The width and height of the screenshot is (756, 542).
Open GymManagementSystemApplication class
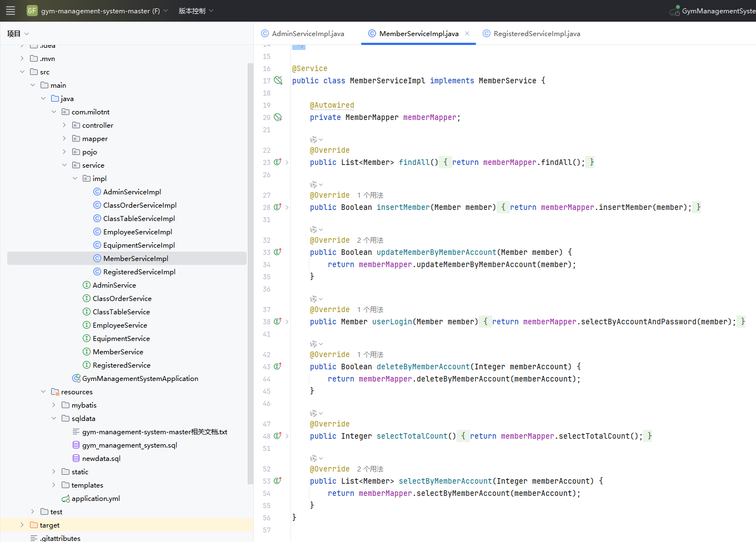(x=135, y=378)
